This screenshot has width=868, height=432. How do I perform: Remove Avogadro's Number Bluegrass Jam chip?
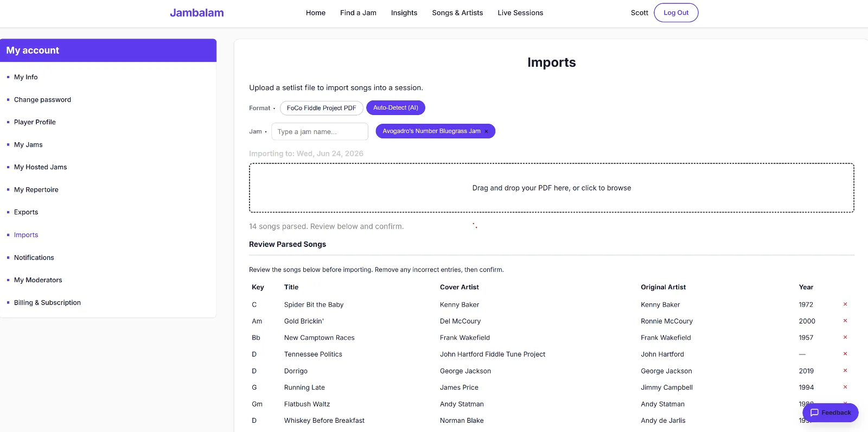tap(486, 131)
